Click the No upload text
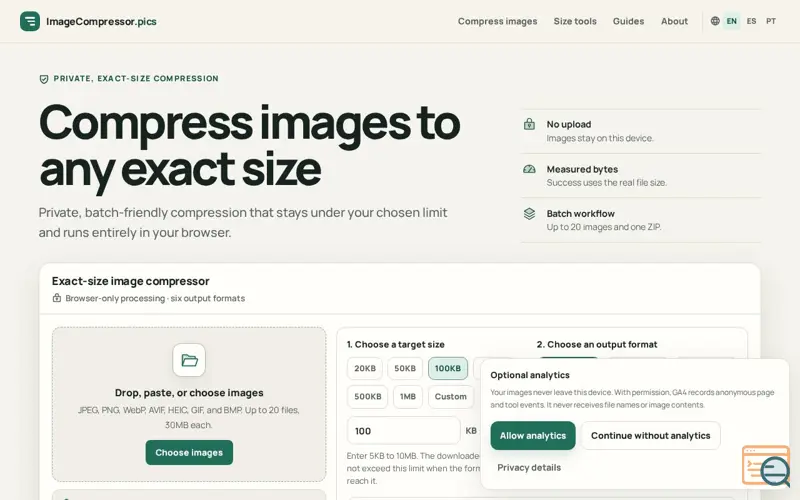Viewport: 800px width, 500px height. (569, 124)
